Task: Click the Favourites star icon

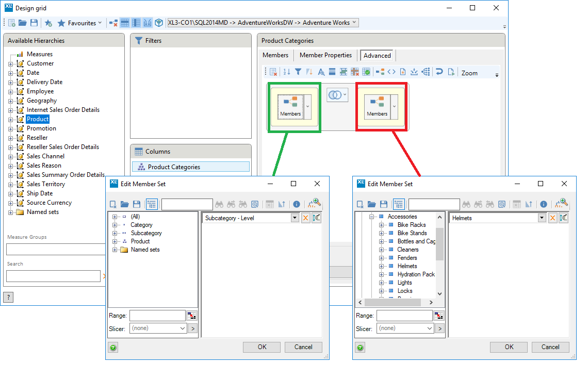Action: click(x=61, y=22)
